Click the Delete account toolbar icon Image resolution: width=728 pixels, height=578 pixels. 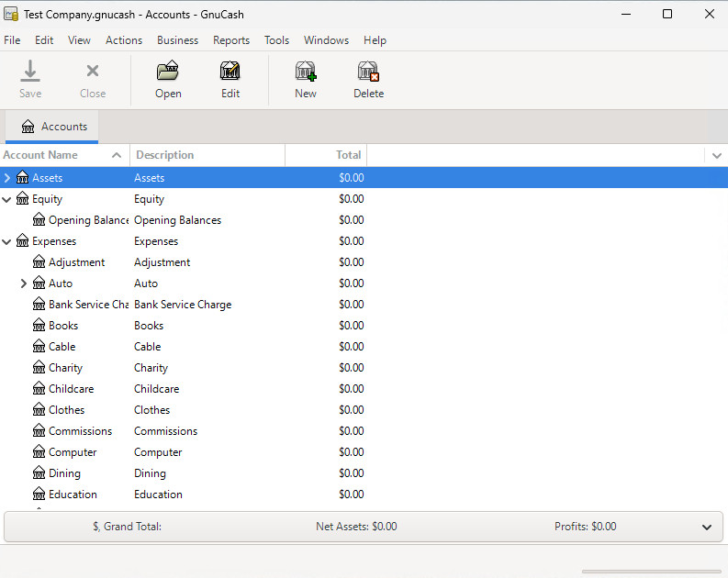click(369, 71)
